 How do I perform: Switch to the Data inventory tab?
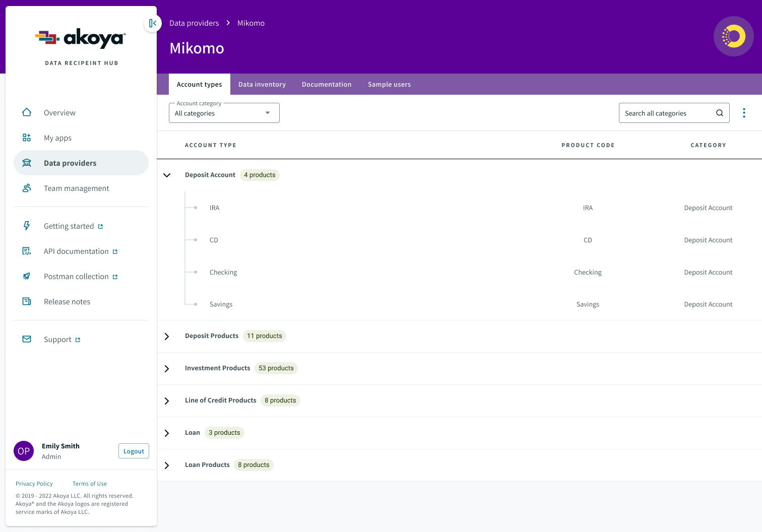pyautogui.click(x=262, y=84)
